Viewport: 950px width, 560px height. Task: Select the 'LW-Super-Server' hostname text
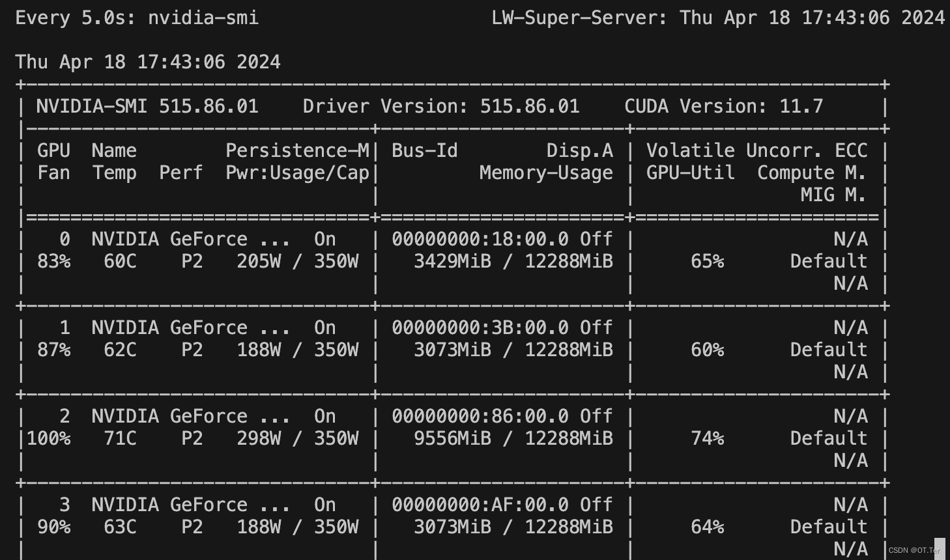[x=574, y=18]
